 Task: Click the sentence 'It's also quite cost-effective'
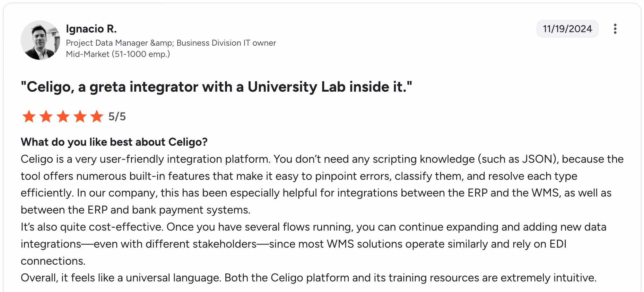92,227
